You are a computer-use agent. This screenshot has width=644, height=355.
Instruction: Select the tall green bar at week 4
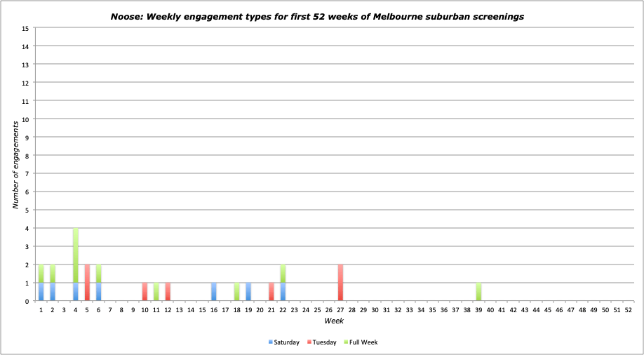pyautogui.click(x=76, y=255)
